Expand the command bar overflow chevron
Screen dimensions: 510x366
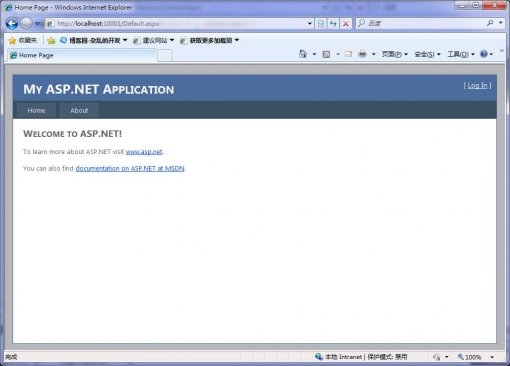click(x=502, y=51)
